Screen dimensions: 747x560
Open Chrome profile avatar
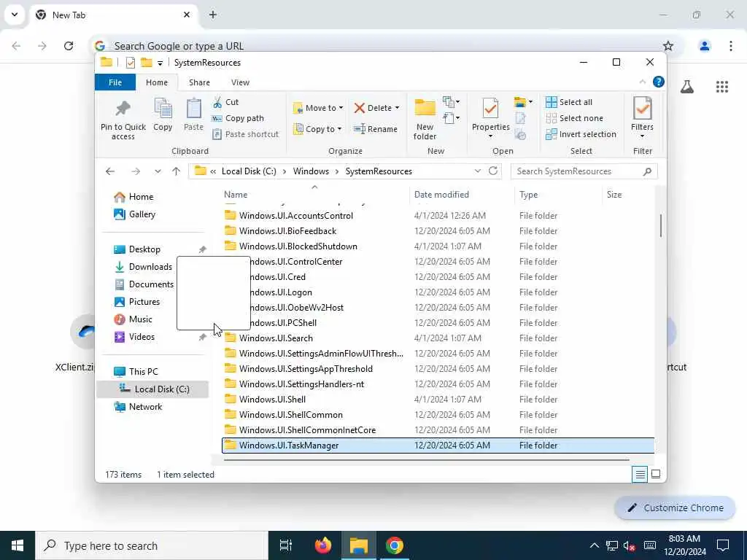(x=704, y=46)
